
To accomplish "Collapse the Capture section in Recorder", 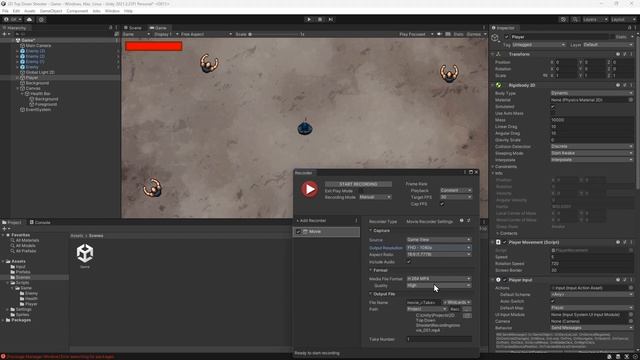I will click(371, 231).
